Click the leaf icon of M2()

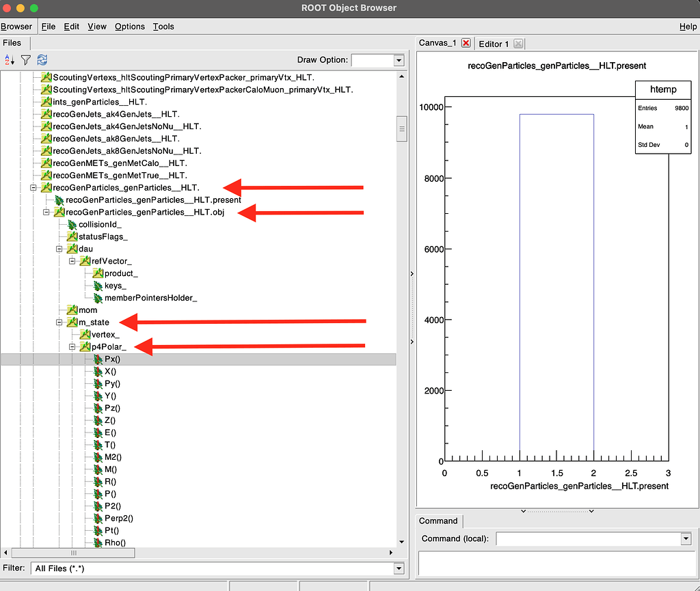coord(98,457)
